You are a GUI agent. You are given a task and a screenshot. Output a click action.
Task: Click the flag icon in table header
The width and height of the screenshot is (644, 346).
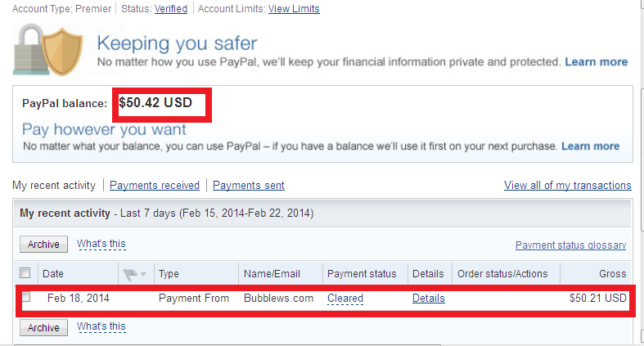point(130,274)
